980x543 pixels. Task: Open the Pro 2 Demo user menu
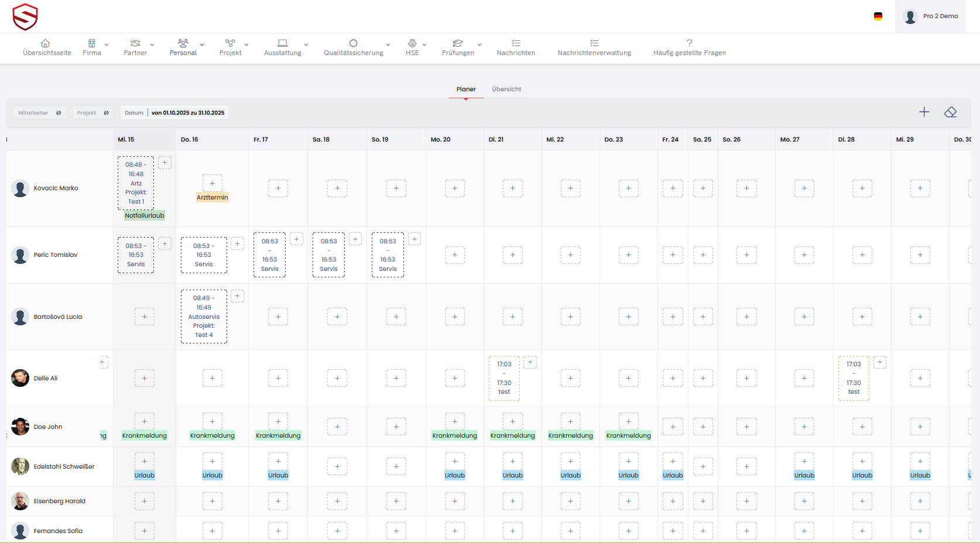coord(931,16)
